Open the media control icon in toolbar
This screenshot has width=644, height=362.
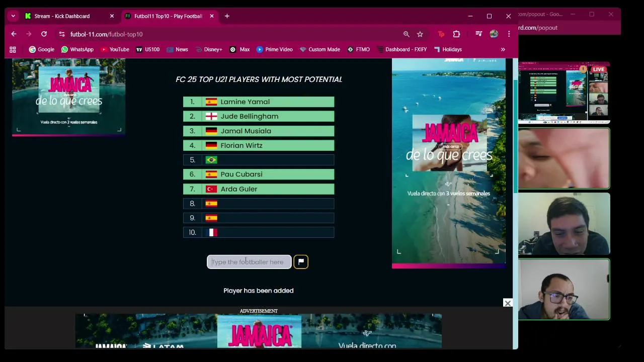(478, 34)
